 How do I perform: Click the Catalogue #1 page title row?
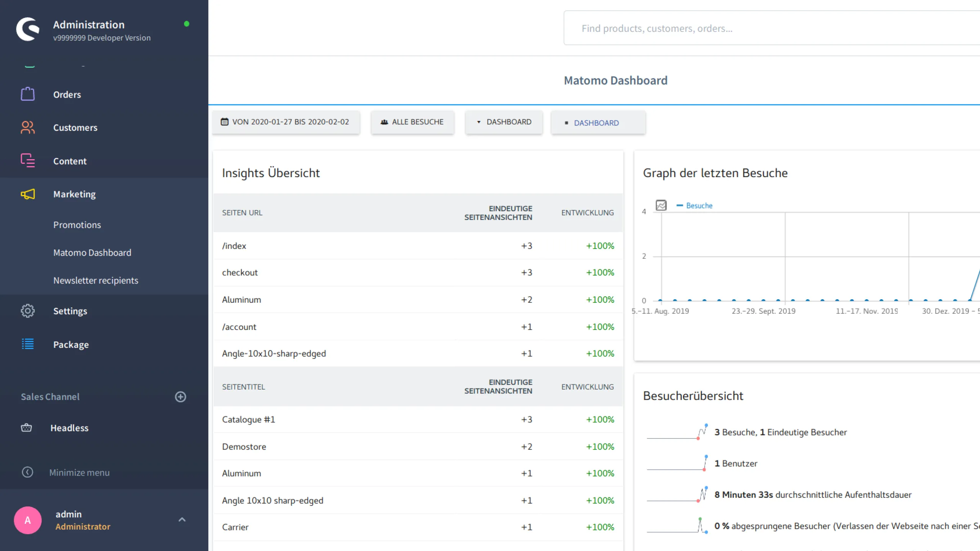pyautogui.click(x=418, y=419)
